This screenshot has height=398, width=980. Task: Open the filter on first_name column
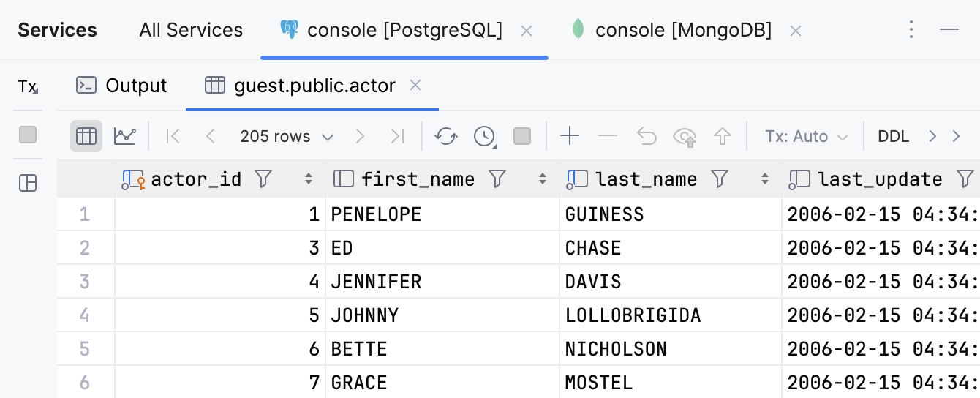point(497,179)
